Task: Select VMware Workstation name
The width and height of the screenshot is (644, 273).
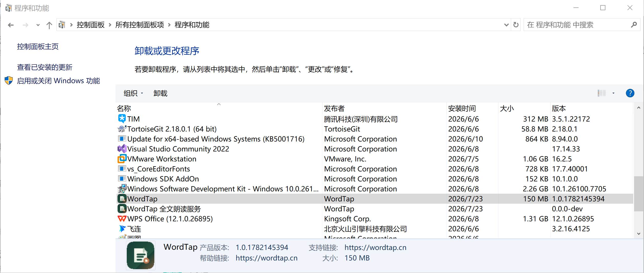Action: click(162, 159)
